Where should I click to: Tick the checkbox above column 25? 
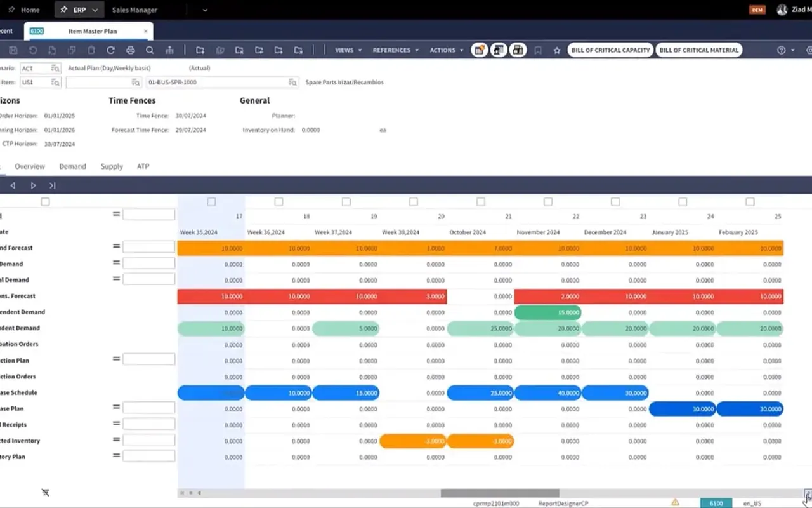[750, 202]
